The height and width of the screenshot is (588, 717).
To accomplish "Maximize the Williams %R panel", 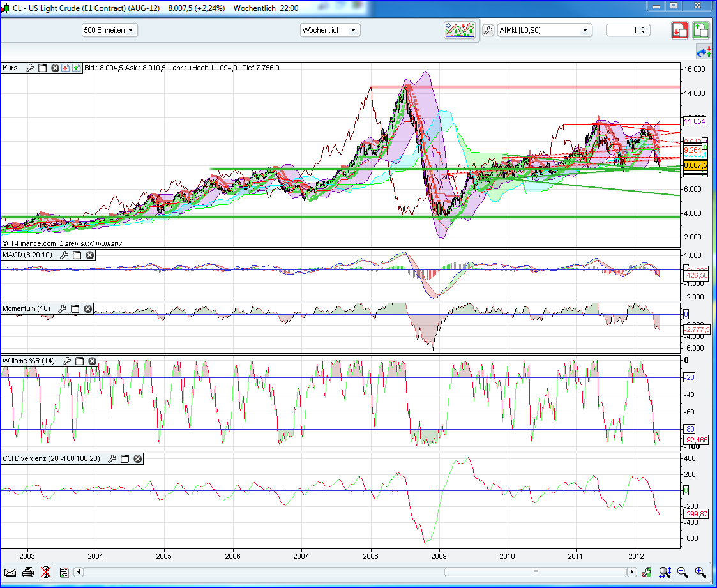I will (x=79, y=361).
